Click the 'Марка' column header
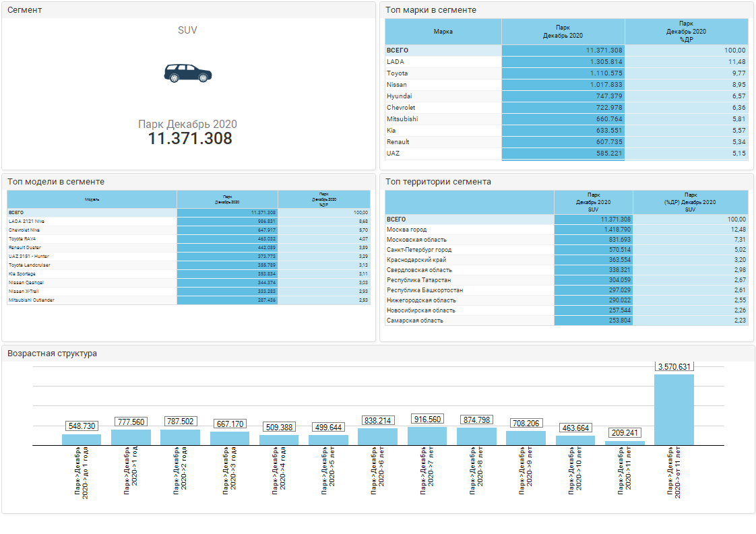 443,32
